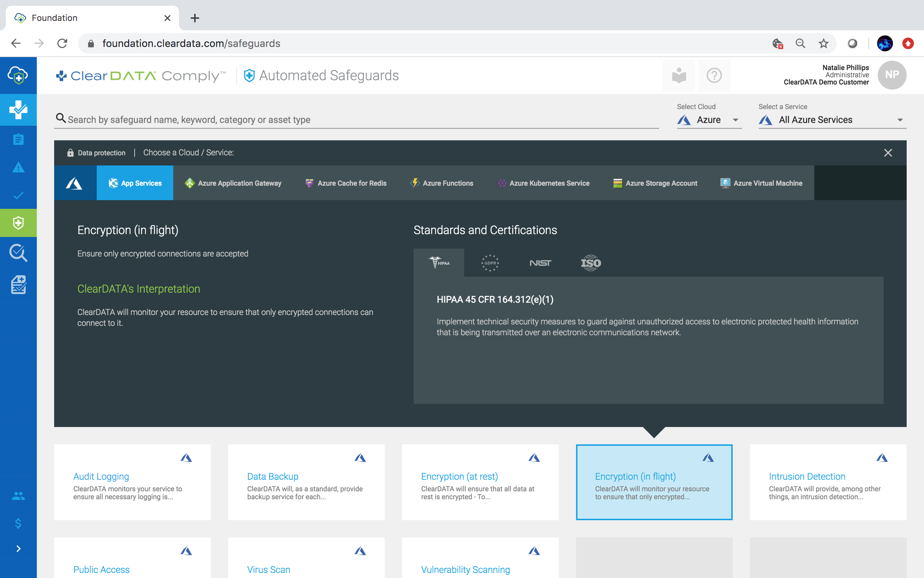
Task: Select the GDPR standards tab
Action: [x=490, y=263]
